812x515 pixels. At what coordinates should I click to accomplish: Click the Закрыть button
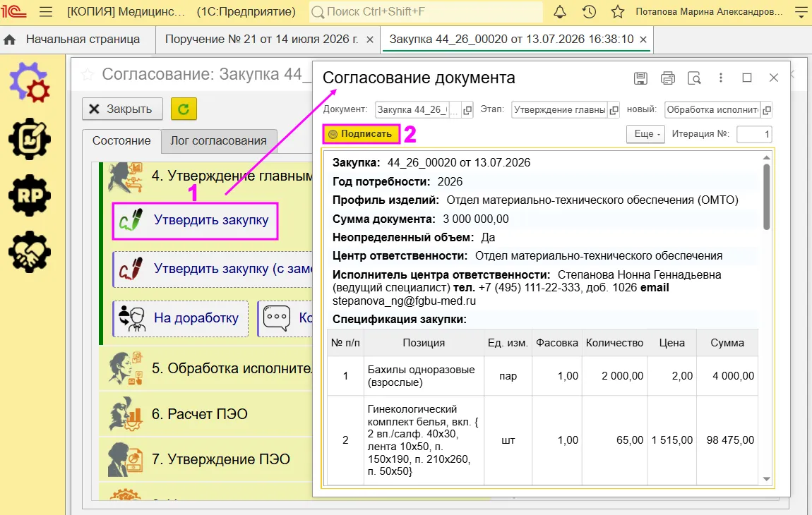[122, 109]
